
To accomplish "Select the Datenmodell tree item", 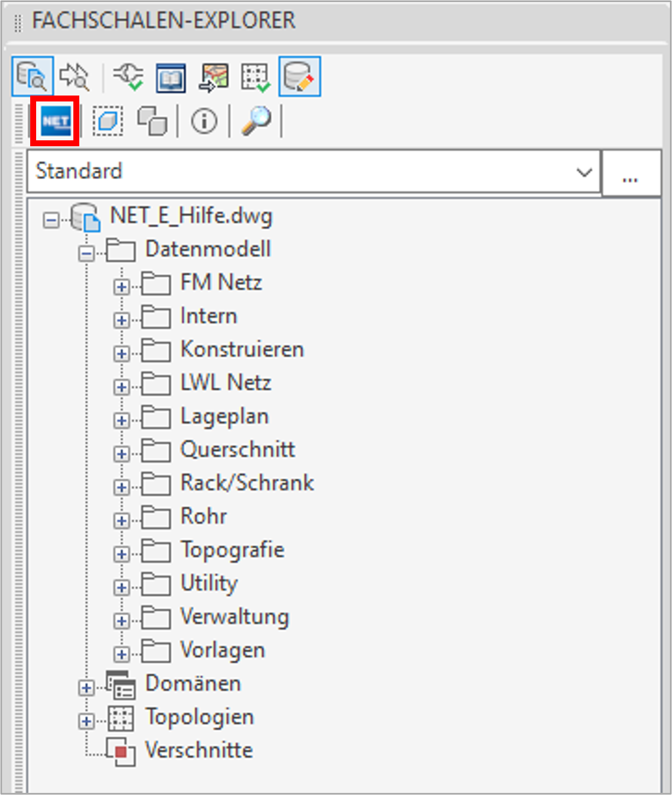I will point(208,249).
